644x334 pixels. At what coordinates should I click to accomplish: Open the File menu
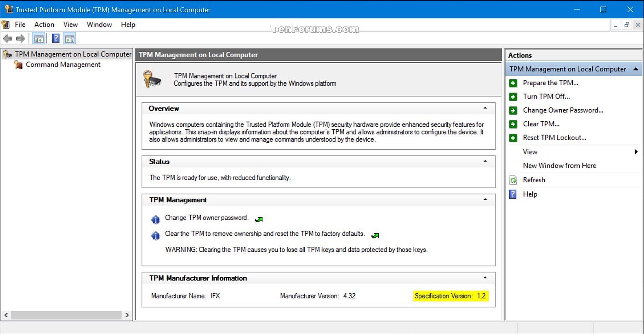20,24
